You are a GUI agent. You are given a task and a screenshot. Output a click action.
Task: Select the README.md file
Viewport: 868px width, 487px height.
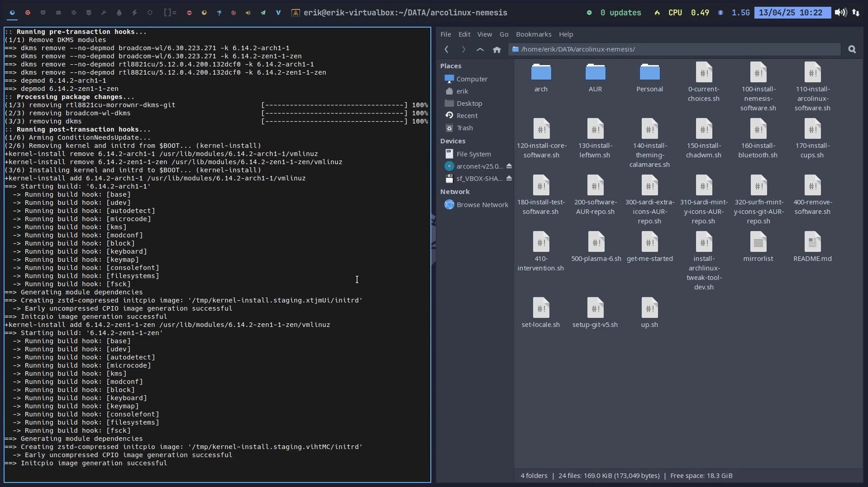point(812,247)
